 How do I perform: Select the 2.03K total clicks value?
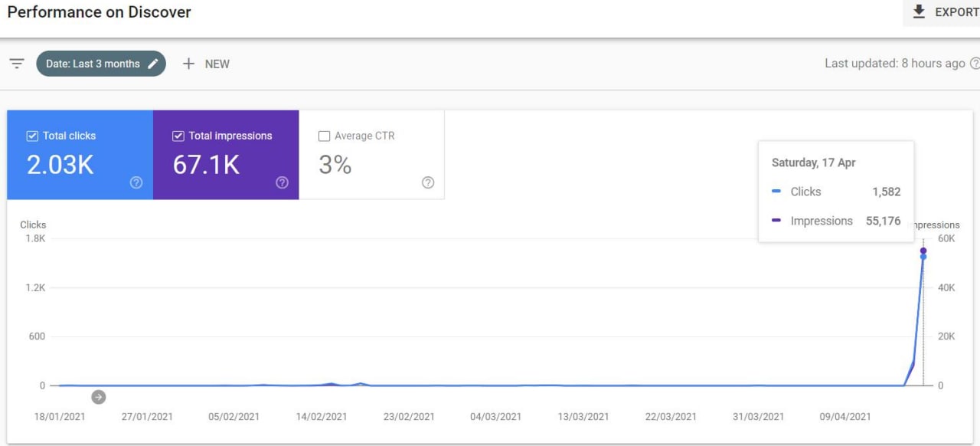[60, 164]
